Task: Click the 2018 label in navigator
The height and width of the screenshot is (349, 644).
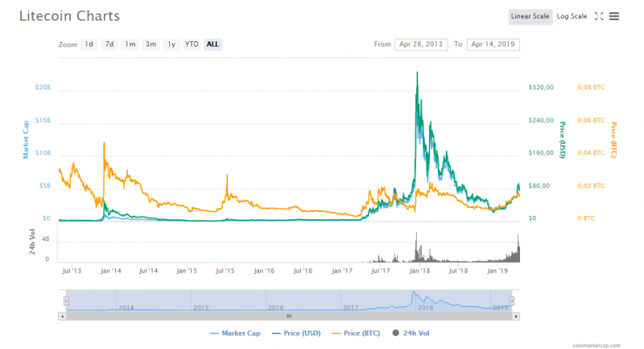Action: click(426, 307)
